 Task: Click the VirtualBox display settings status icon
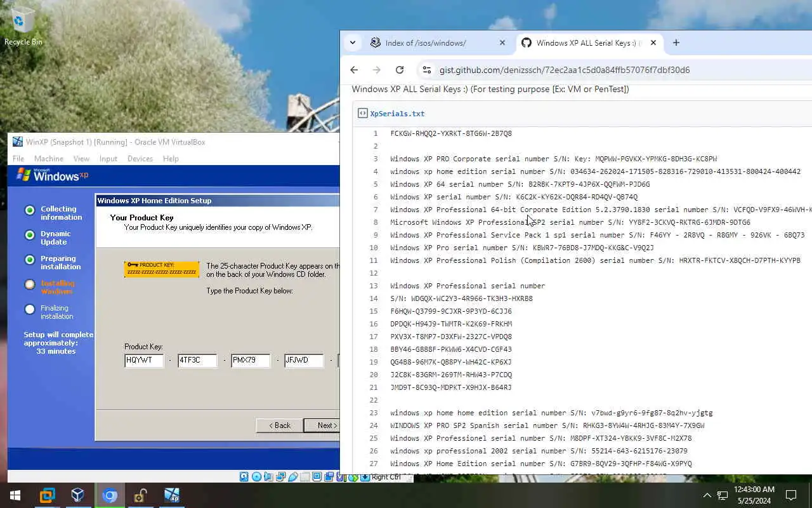(317, 477)
